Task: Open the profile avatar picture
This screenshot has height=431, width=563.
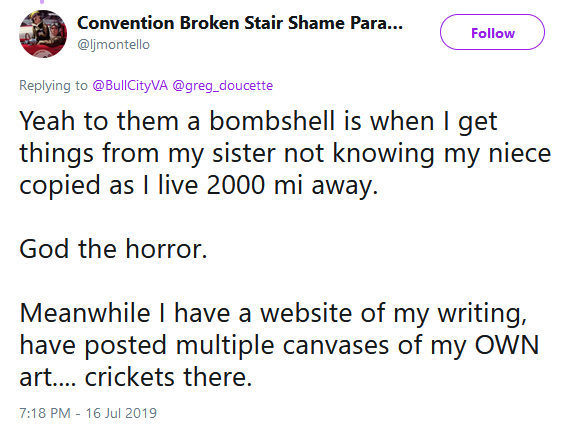Action: [x=43, y=34]
